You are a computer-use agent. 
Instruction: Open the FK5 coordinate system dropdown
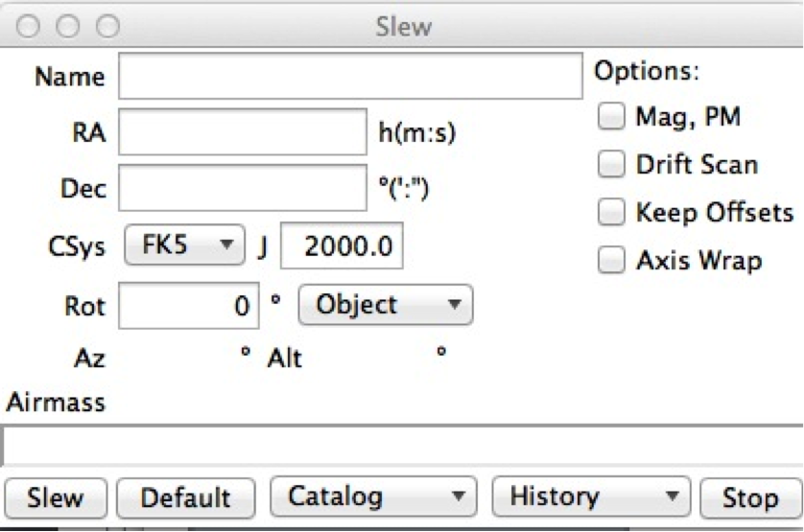185,245
